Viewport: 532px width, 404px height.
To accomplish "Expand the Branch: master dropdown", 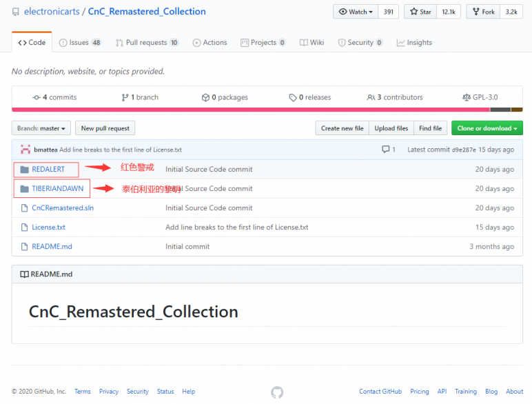I will [41, 128].
